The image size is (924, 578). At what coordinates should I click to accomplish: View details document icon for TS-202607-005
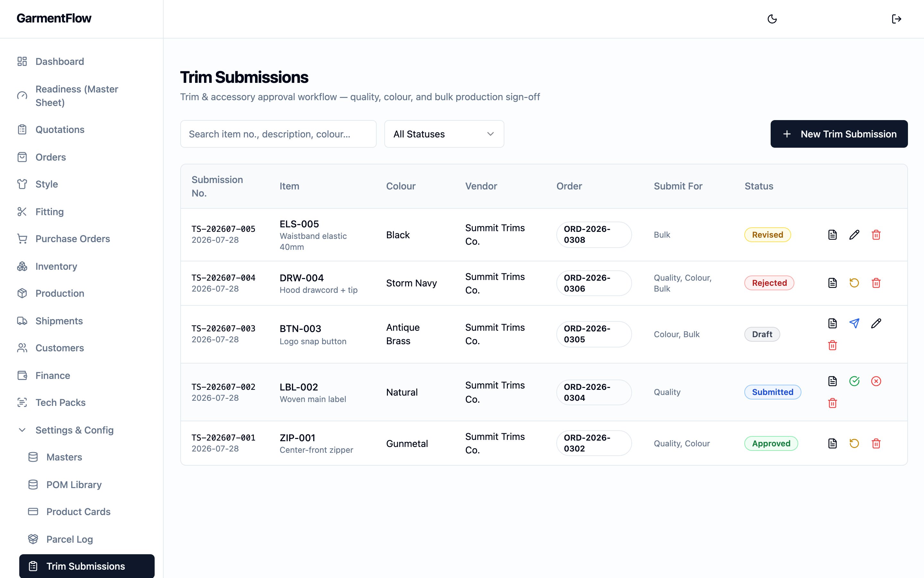click(x=832, y=235)
